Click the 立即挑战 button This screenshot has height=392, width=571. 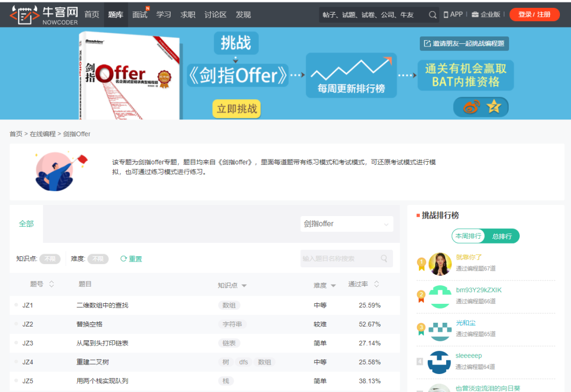[x=237, y=109]
